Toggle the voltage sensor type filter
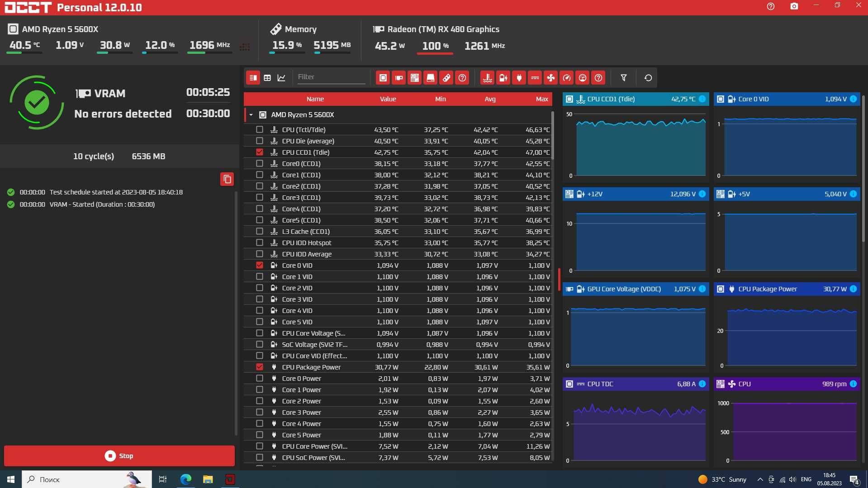 (503, 78)
